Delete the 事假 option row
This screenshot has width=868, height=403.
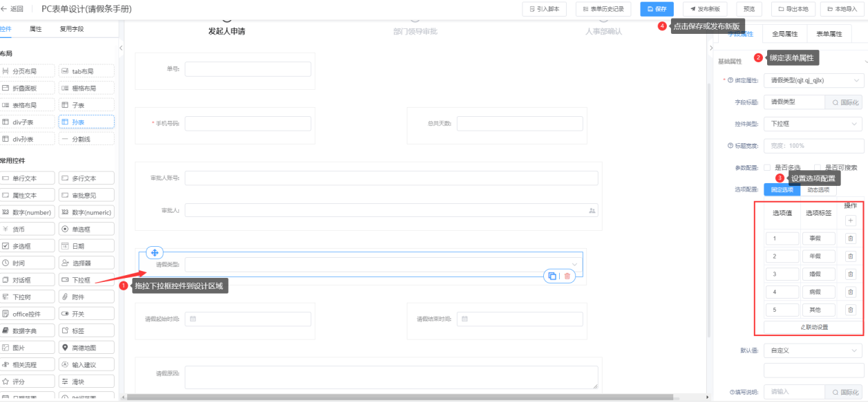click(850, 238)
